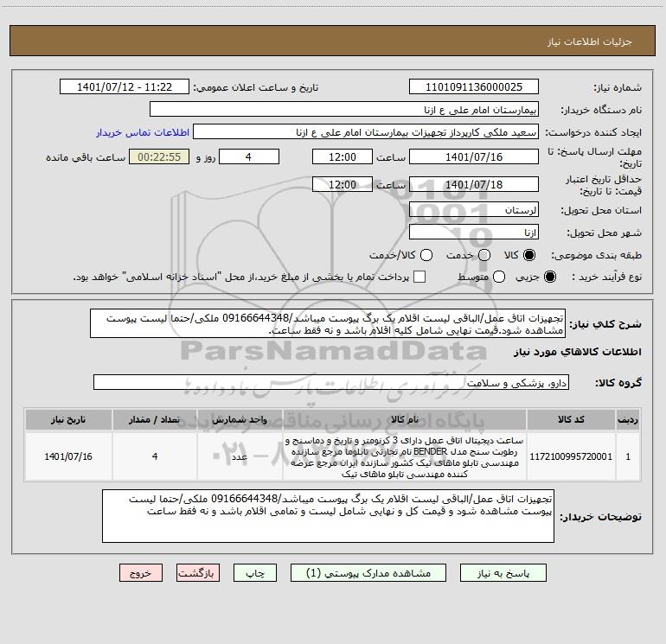Click the product name cell mentioning BENDER

(405, 456)
